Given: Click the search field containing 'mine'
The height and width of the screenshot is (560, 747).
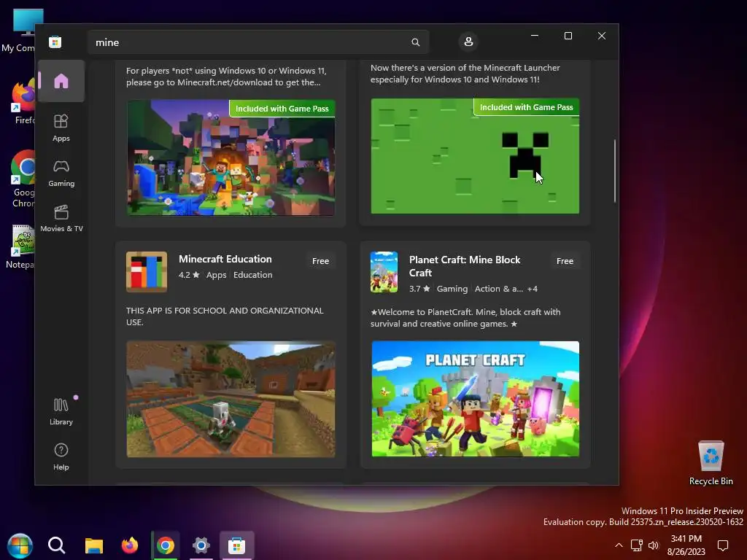Looking at the screenshot, I should (x=258, y=42).
